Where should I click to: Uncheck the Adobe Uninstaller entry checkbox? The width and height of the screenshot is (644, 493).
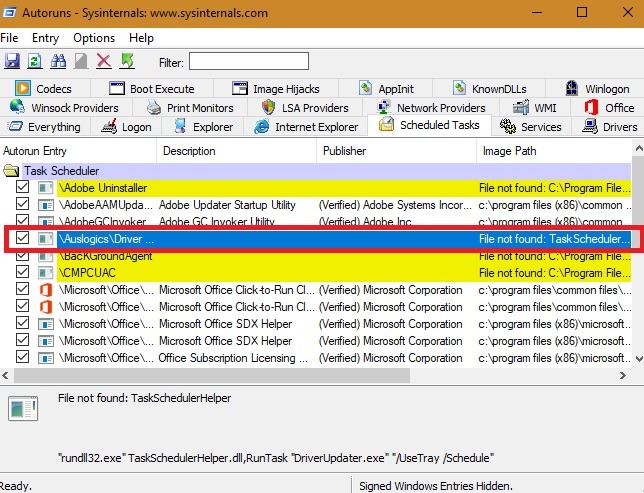pyautogui.click(x=23, y=187)
